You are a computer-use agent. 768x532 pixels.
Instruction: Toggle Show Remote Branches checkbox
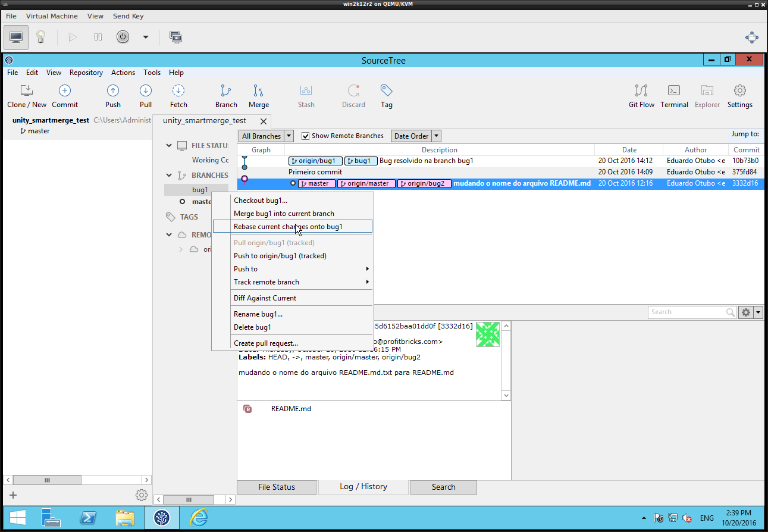point(306,136)
